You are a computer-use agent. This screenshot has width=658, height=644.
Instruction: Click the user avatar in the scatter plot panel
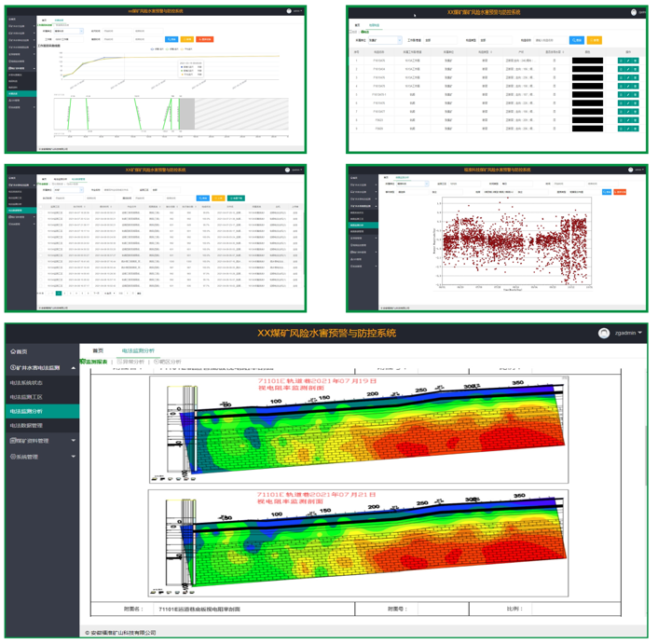630,170
